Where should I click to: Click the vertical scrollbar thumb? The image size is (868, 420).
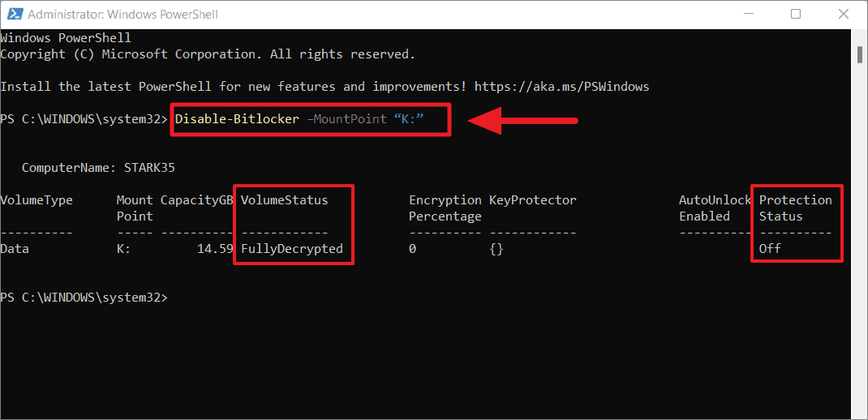(x=860, y=54)
